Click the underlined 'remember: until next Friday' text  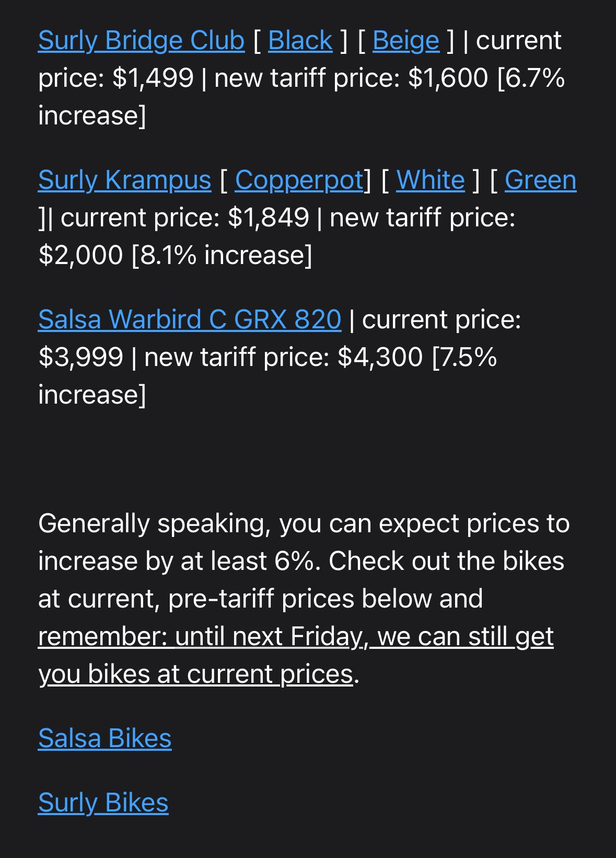(200, 636)
